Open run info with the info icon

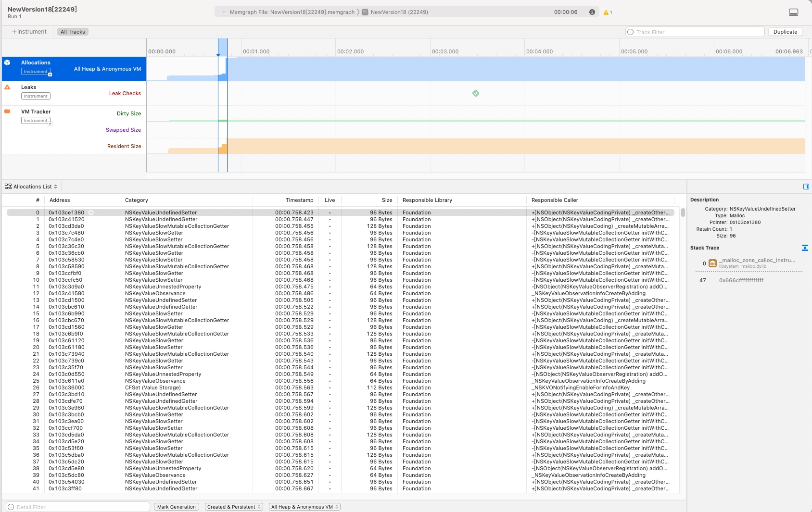click(592, 12)
